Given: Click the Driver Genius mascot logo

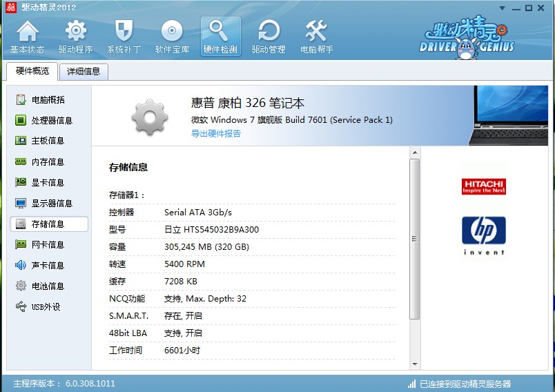Looking at the screenshot, I should [467, 37].
